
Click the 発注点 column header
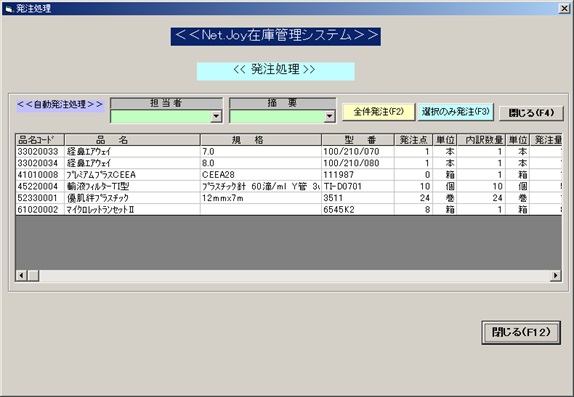point(414,140)
